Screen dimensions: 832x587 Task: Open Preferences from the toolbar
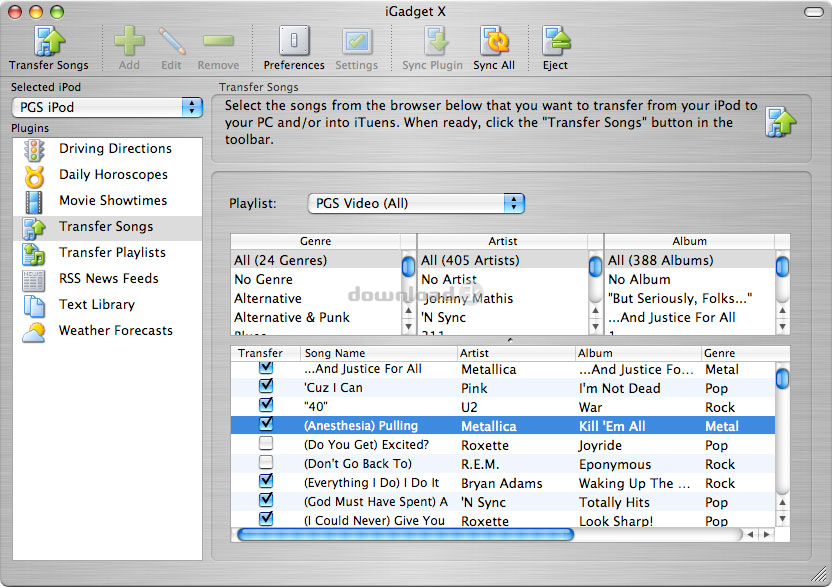tap(293, 46)
